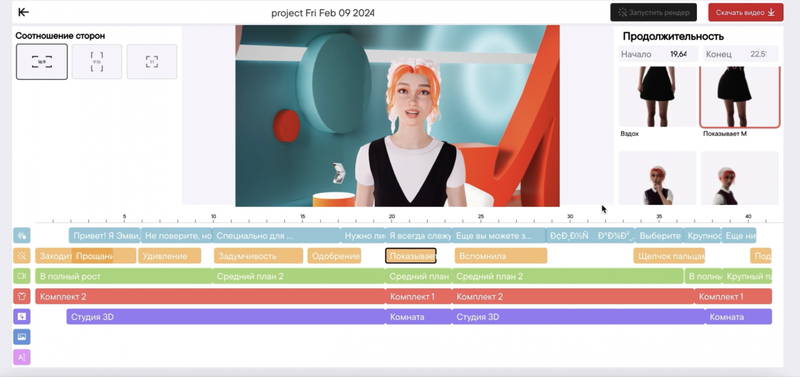800x377 pixels.
Task: Click the 25 second mark on ruler
Action: point(481,217)
